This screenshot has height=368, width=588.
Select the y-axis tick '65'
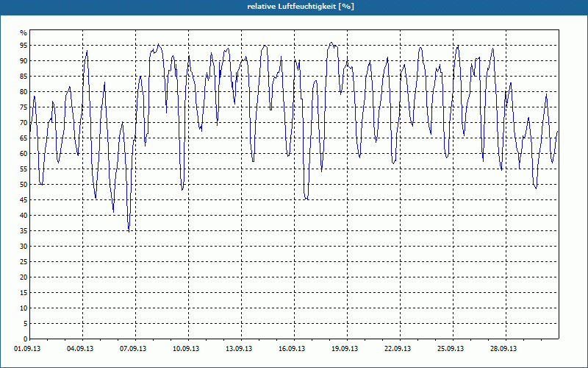point(24,138)
